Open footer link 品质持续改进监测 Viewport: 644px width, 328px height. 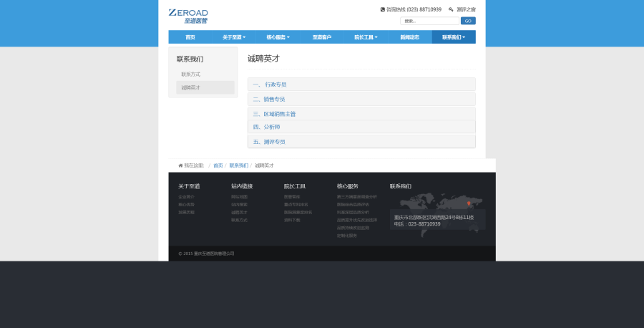tap(353, 228)
